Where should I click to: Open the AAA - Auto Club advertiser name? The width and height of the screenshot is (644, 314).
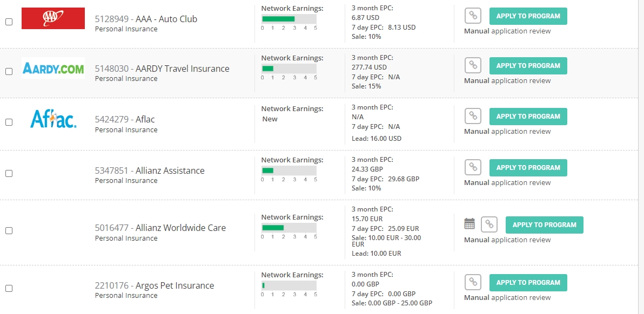[x=166, y=19]
